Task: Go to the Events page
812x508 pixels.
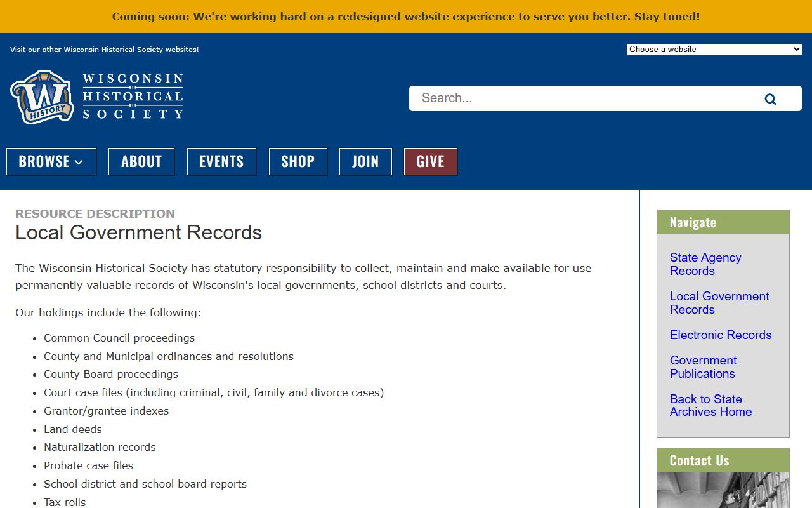Action: click(221, 161)
